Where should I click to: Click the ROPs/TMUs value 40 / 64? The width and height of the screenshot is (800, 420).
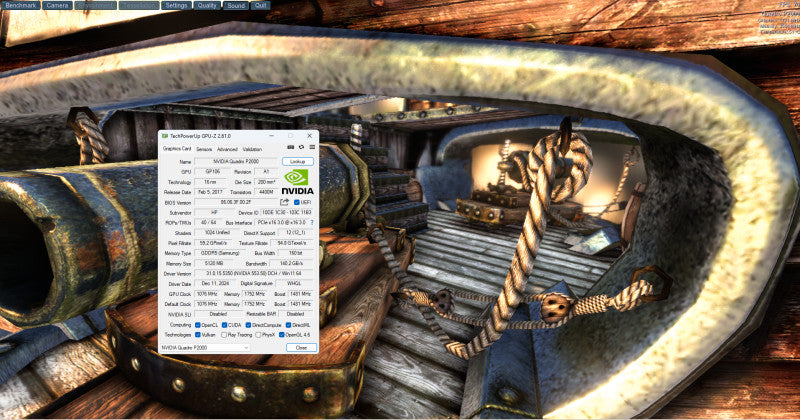point(208,223)
